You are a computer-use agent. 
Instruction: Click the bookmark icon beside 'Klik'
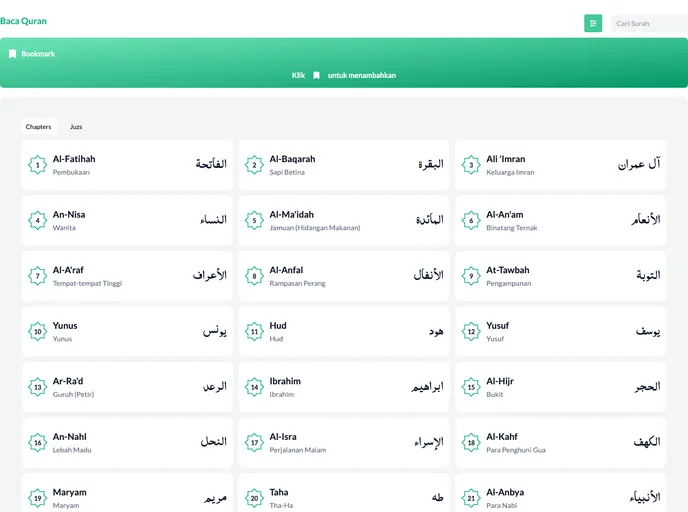(x=316, y=75)
